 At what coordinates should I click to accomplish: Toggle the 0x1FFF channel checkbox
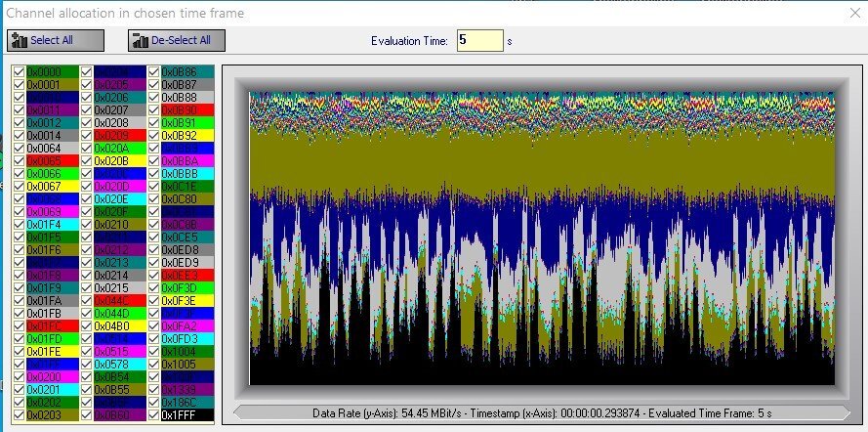[154, 415]
